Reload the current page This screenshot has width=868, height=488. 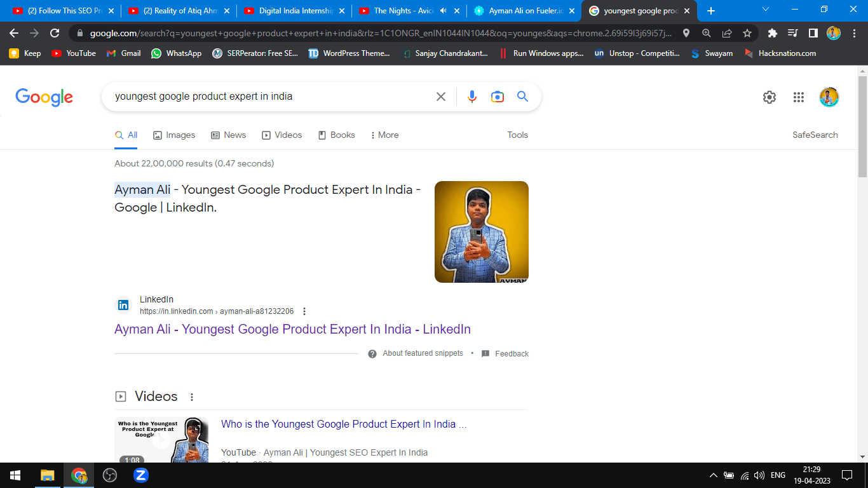[55, 33]
